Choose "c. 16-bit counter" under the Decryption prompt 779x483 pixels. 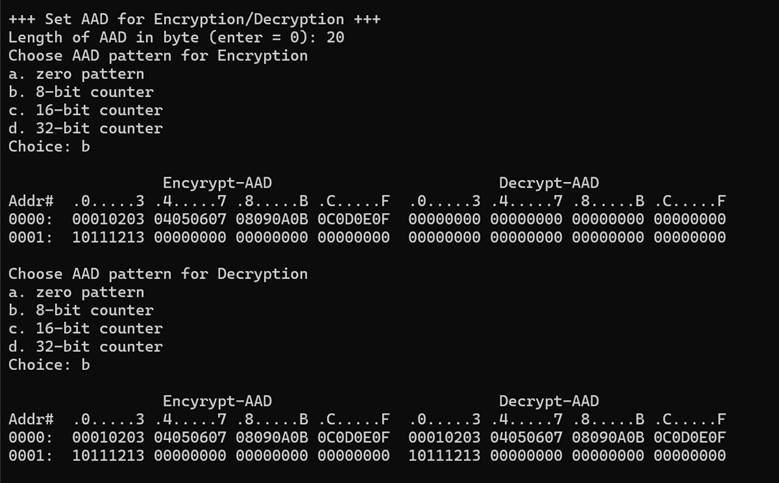(x=85, y=328)
